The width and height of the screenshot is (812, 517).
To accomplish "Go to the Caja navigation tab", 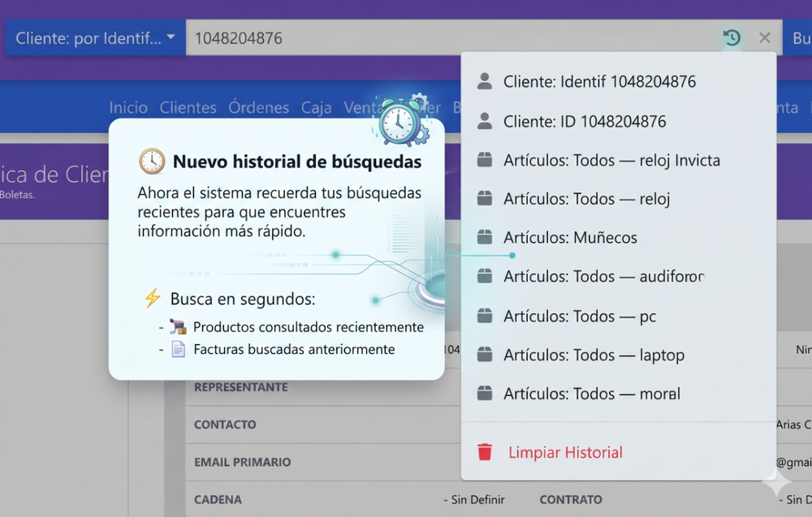I will coord(317,108).
